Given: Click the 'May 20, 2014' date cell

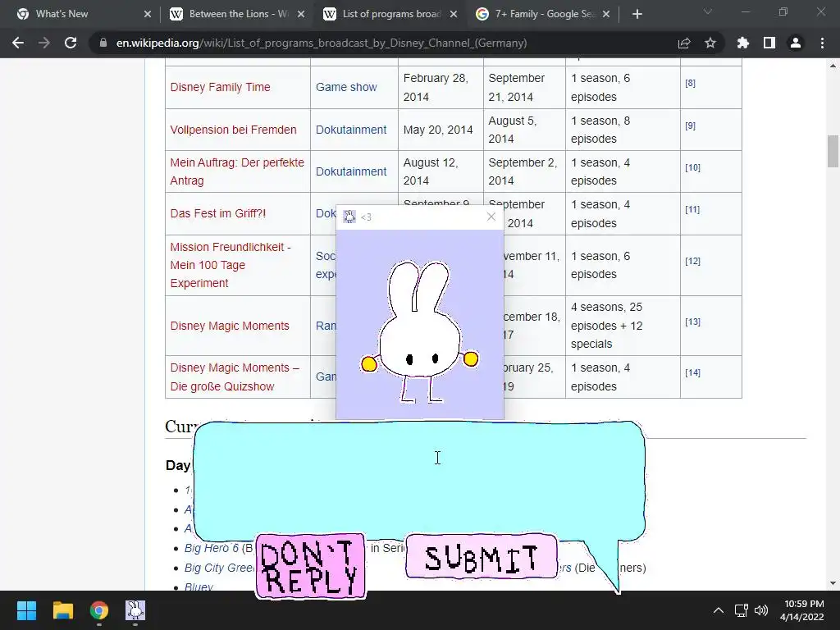Looking at the screenshot, I should tap(441, 130).
